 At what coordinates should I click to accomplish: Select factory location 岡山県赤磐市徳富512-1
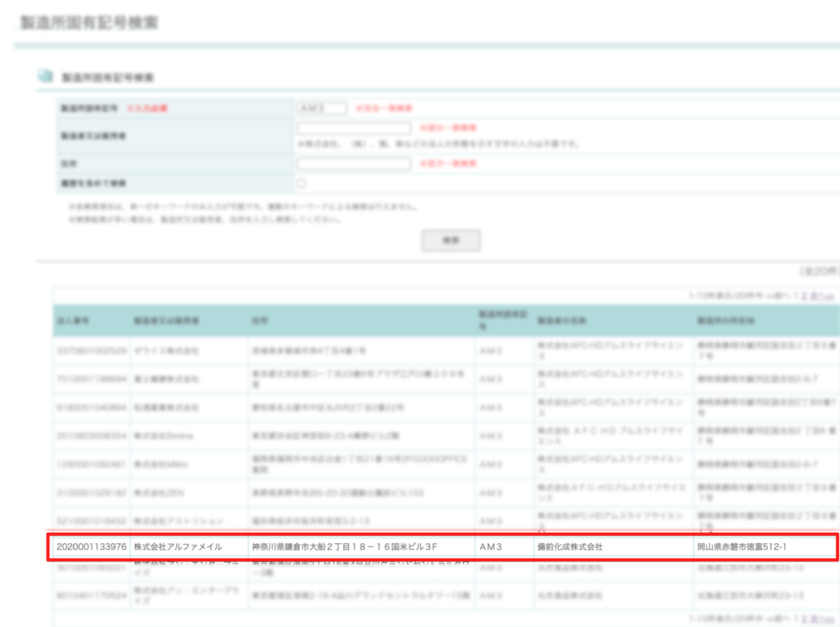click(742, 547)
